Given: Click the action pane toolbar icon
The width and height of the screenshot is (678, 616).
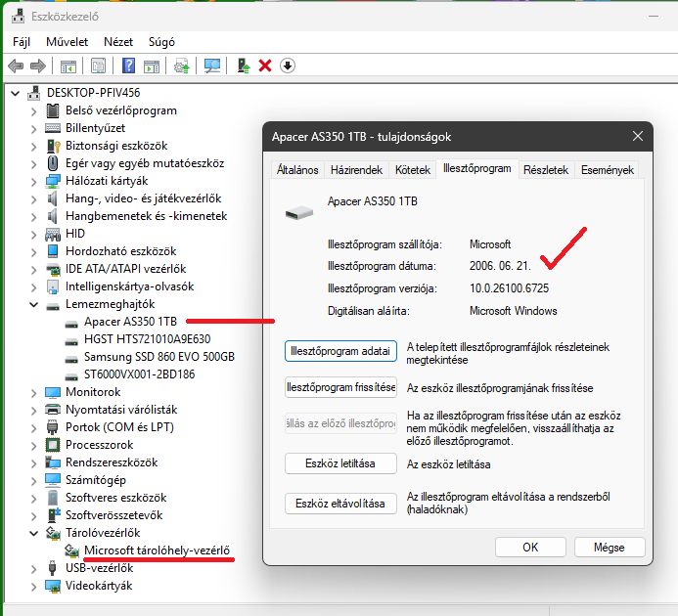Looking at the screenshot, I should [152, 66].
